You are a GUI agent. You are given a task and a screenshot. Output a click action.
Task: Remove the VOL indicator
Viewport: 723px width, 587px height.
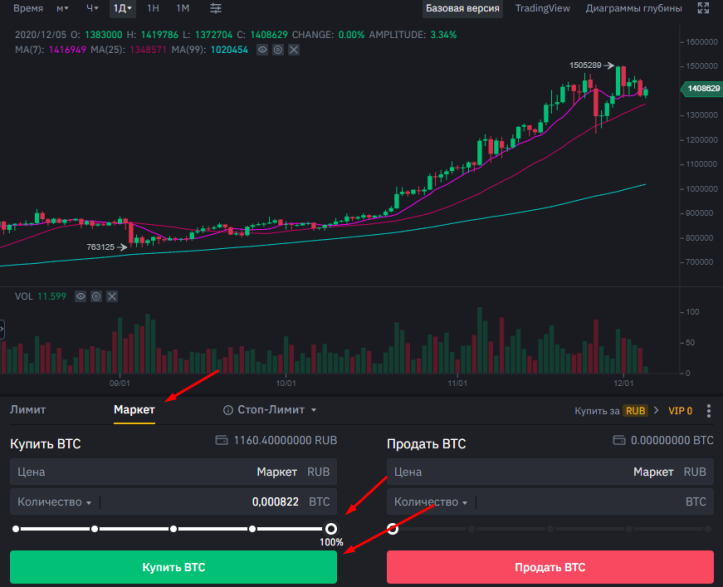pos(112,296)
